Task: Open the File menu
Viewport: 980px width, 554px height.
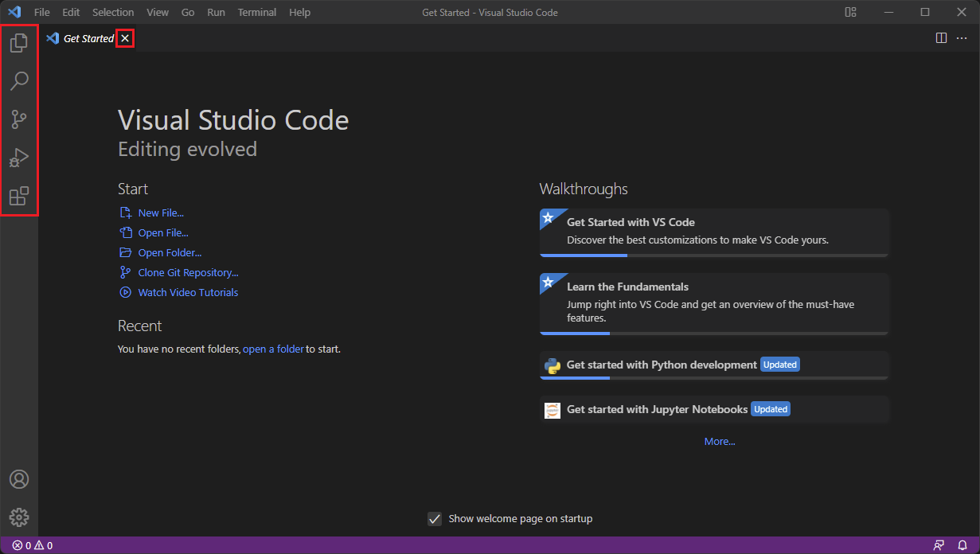Action: point(42,12)
